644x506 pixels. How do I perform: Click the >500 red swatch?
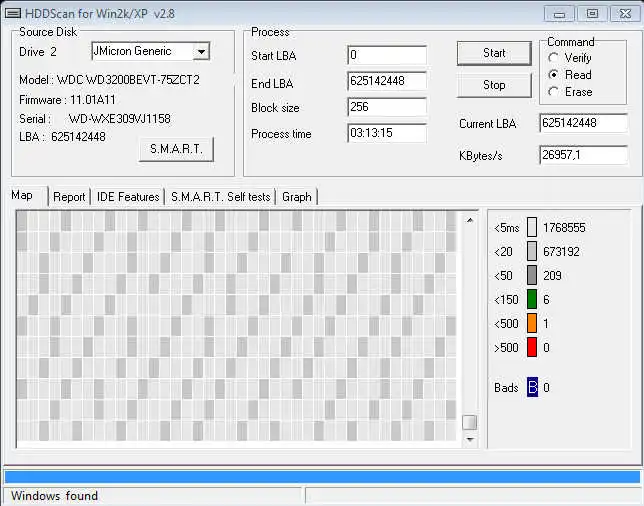[x=532, y=347]
